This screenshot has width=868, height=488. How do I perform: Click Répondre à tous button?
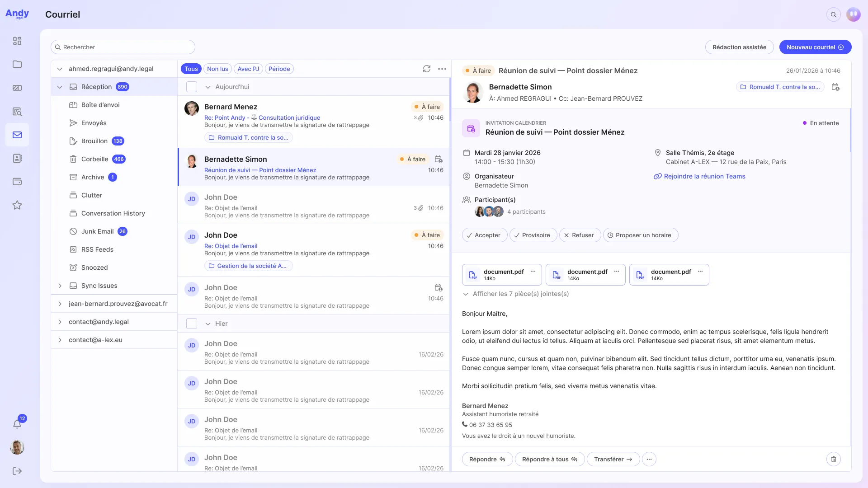pyautogui.click(x=550, y=459)
